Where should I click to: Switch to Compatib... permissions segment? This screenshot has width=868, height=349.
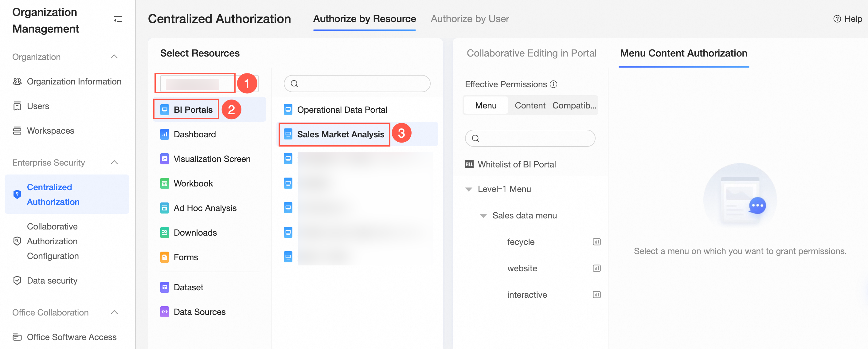[574, 105]
